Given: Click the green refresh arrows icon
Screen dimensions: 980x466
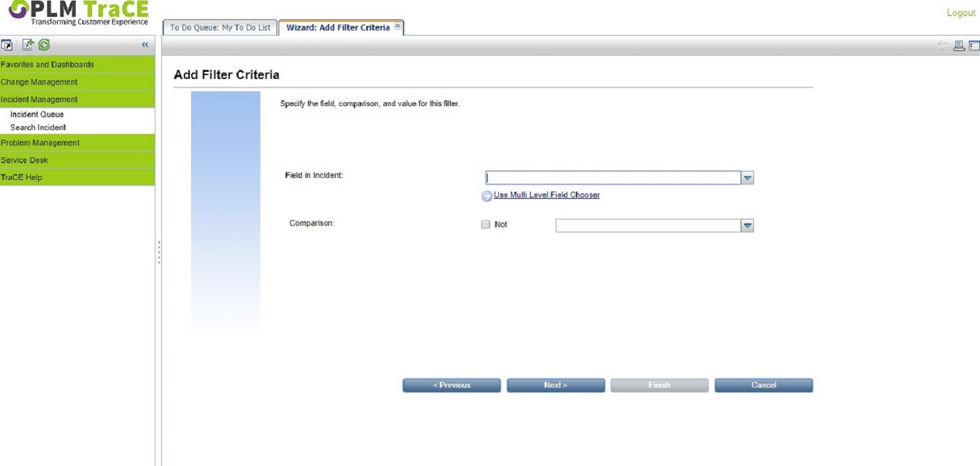Looking at the screenshot, I should [44, 45].
